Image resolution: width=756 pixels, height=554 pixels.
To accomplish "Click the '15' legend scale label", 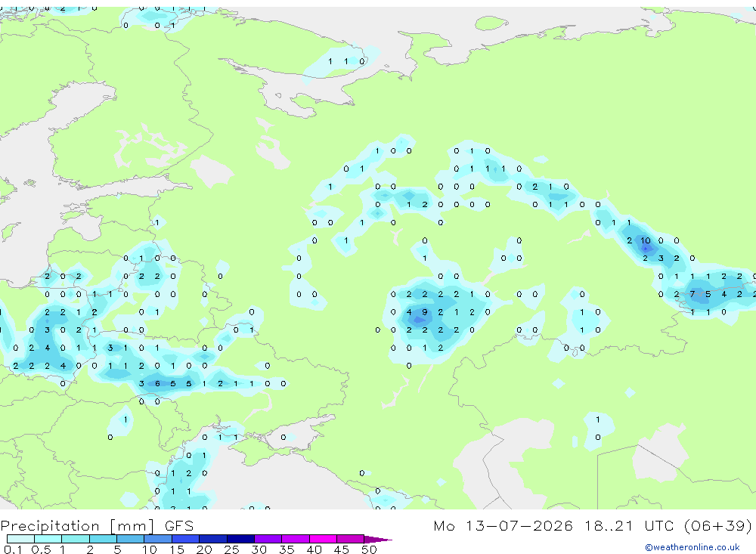I will pos(177,549).
